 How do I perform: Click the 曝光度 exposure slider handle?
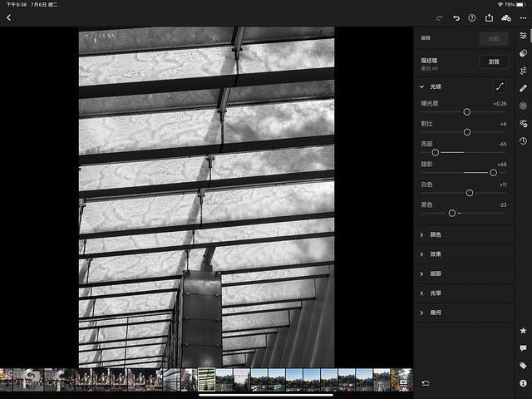coord(467,112)
